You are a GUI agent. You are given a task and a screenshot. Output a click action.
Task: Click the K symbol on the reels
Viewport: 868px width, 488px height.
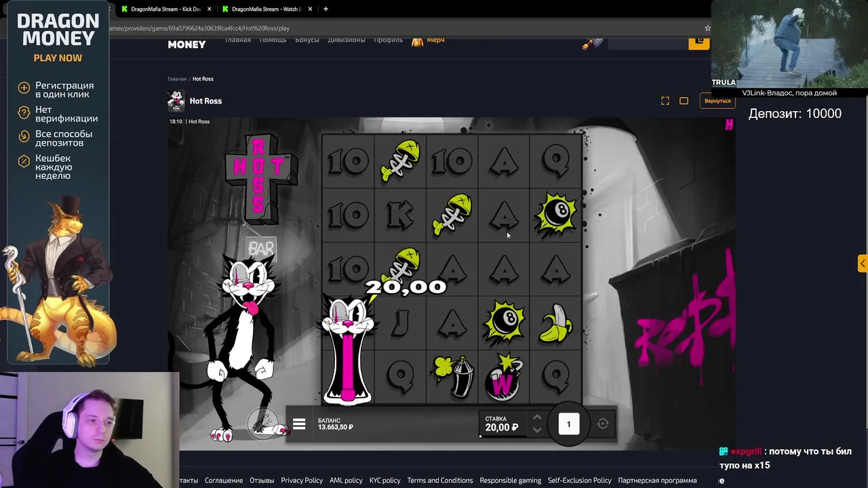click(x=400, y=215)
